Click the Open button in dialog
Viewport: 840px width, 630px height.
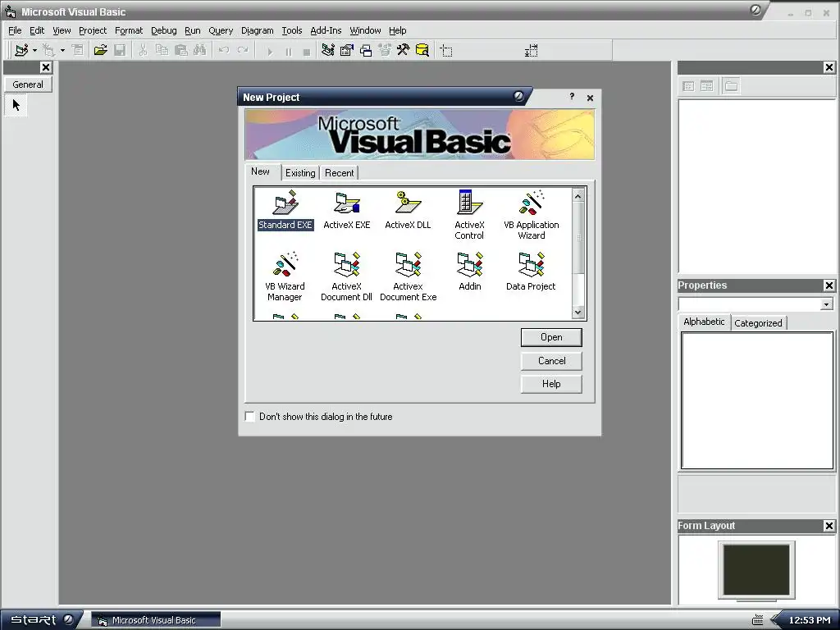tap(551, 337)
